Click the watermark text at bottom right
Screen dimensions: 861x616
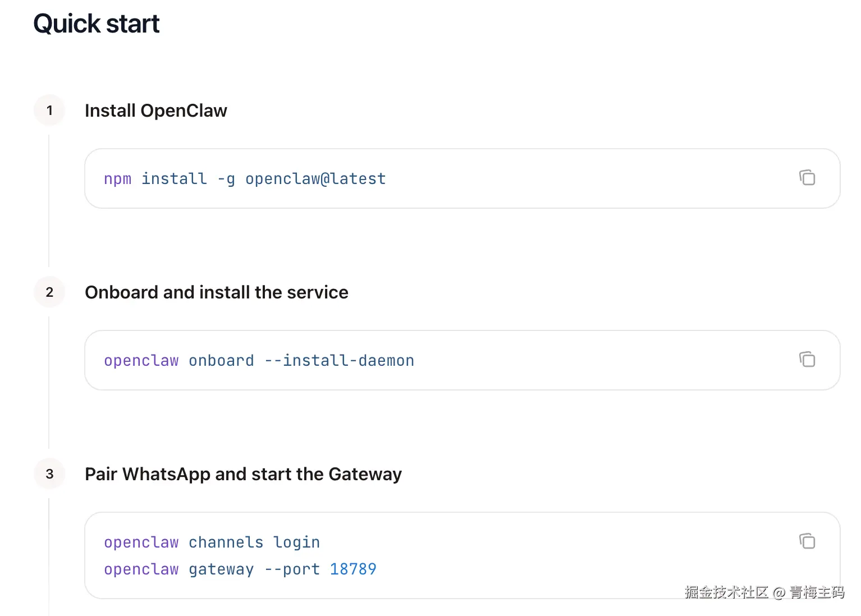pyautogui.click(x=764, y=592)
